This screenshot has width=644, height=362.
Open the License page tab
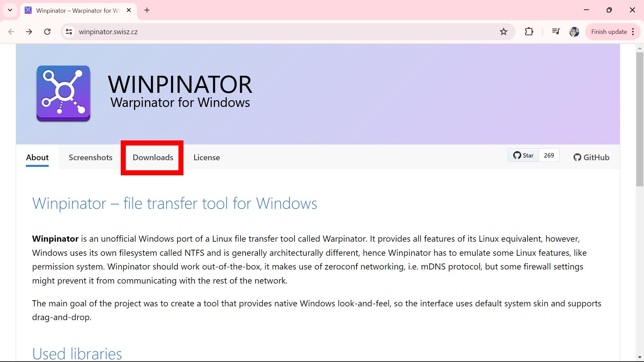click(207, 157)
